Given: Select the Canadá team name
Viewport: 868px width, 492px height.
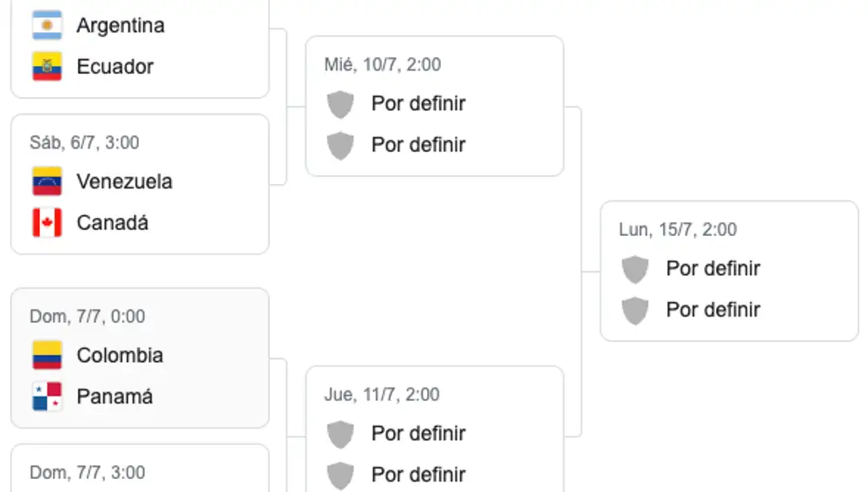Looking at the screenshot, I should (x=112, y=223).
